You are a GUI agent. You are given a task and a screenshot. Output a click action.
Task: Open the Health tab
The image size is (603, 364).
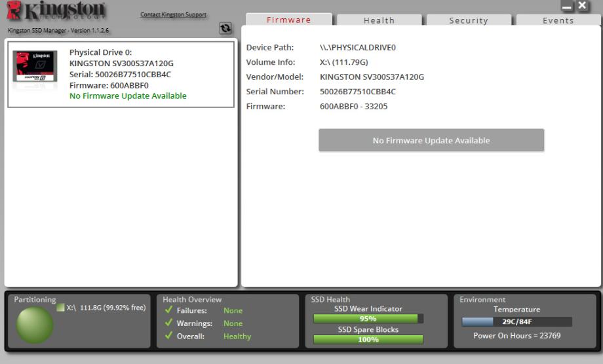[x=379, y=21]
